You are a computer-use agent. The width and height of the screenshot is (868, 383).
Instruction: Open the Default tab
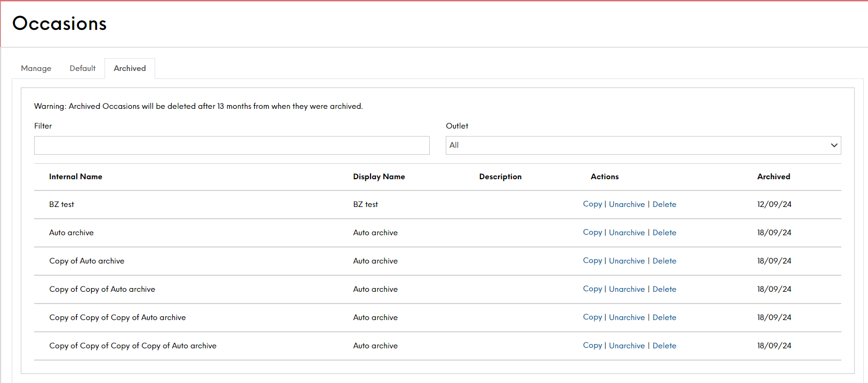(x=83, y=68)
